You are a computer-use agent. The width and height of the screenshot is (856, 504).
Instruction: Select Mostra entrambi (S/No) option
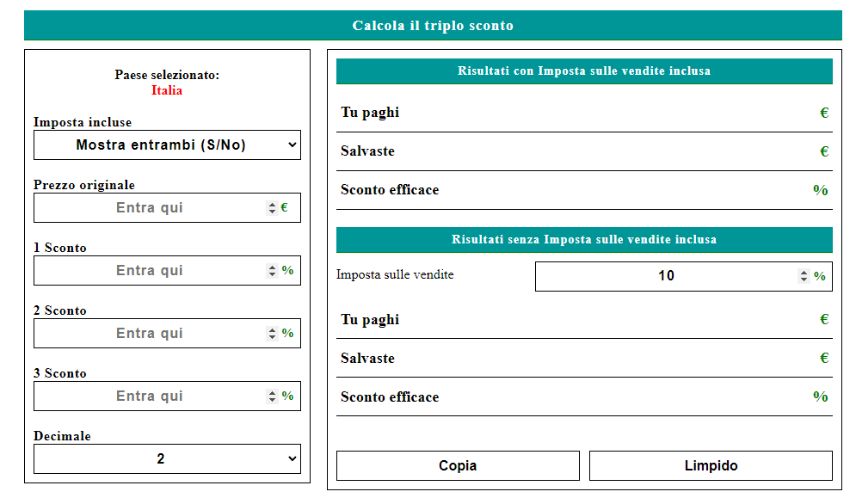167,144
